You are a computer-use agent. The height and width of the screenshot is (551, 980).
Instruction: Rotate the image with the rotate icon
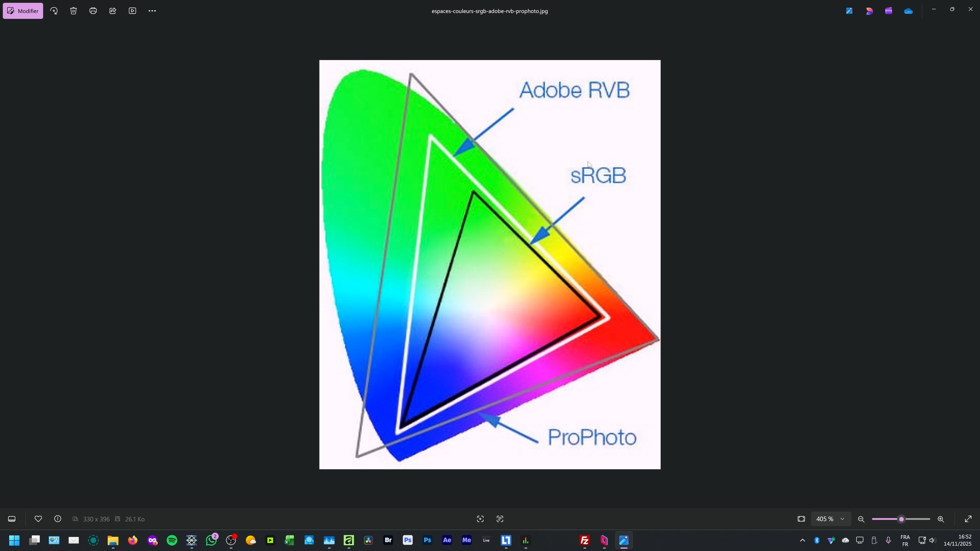pyautogui.click(x=54, y=11)
